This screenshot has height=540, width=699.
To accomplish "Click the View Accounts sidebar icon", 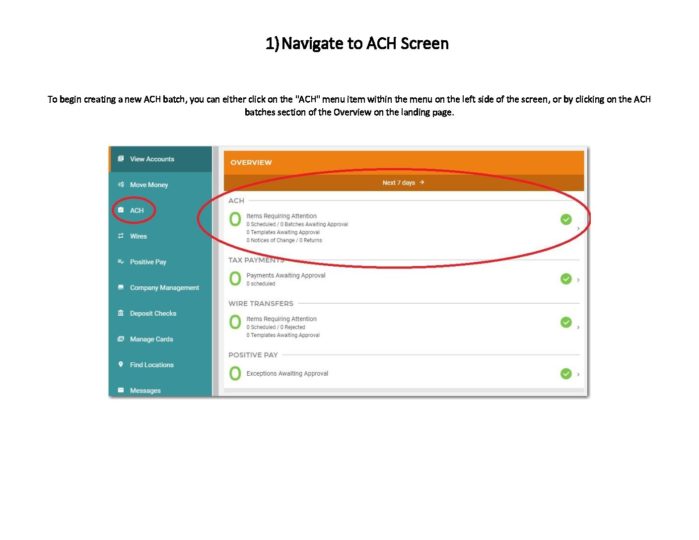I will coord(121,159).
